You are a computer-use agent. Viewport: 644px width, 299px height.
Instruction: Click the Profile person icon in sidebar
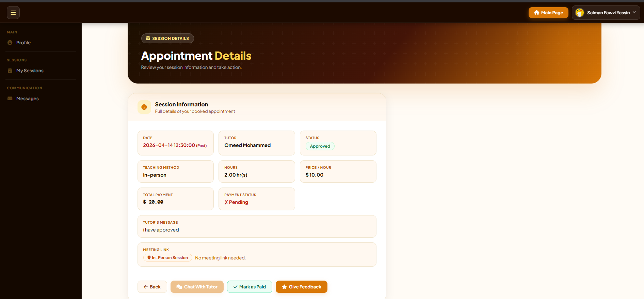(10, 43)
